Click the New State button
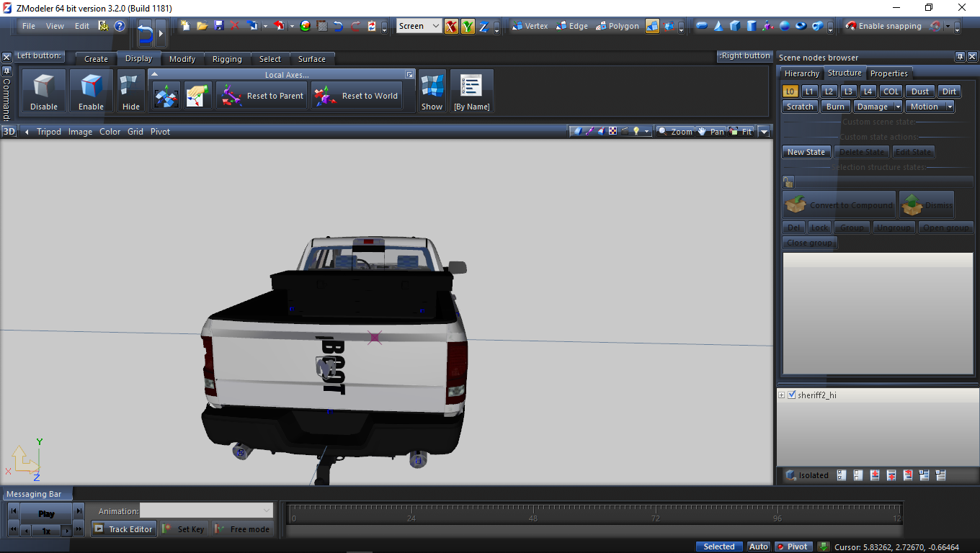 click(806, 152)
